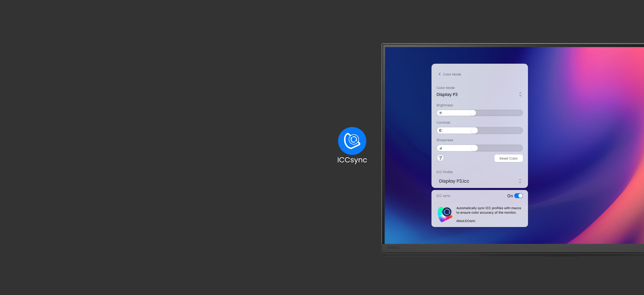Click the brightness sun icon
Viewport: 644px width, 295px height.
coord(441,113)
